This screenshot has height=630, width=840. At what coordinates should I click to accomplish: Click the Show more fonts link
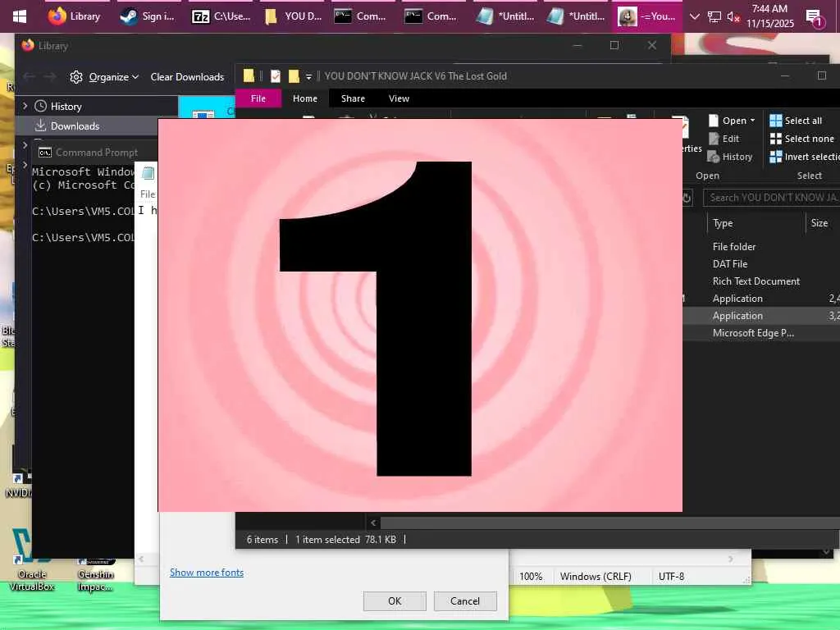tap(207, 573)
